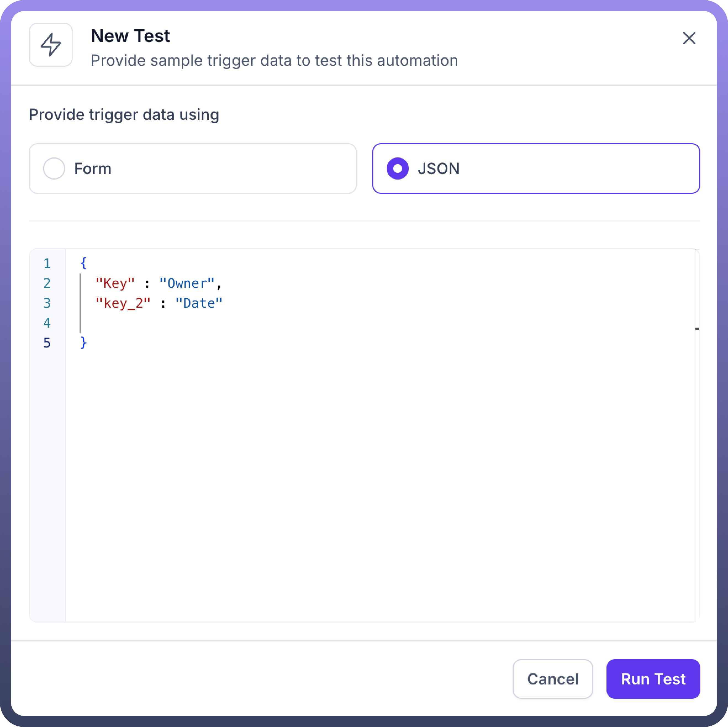
Task: Click line number 5 in gutter
Action: (x=47, y=343)
